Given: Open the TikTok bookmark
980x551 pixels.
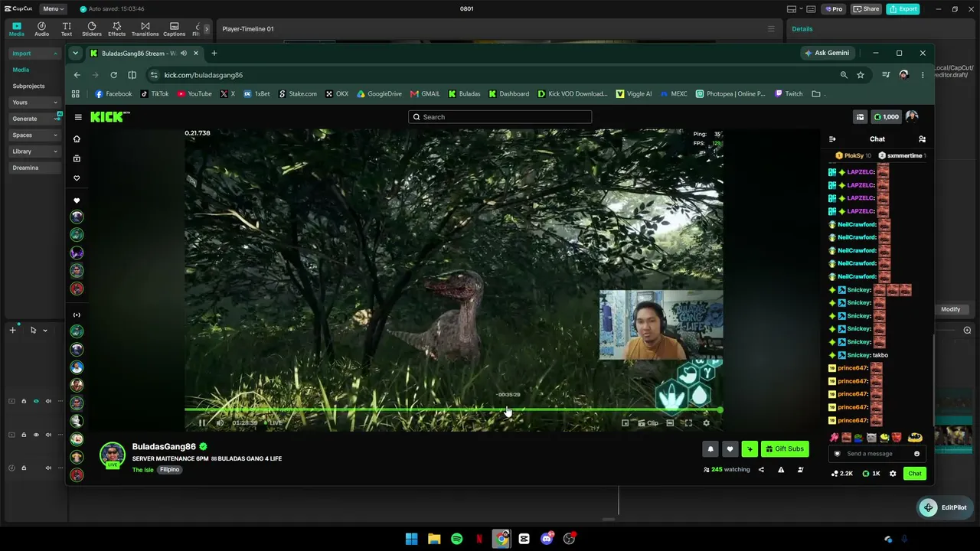Looking at the screenshot, I should point(154,94).
